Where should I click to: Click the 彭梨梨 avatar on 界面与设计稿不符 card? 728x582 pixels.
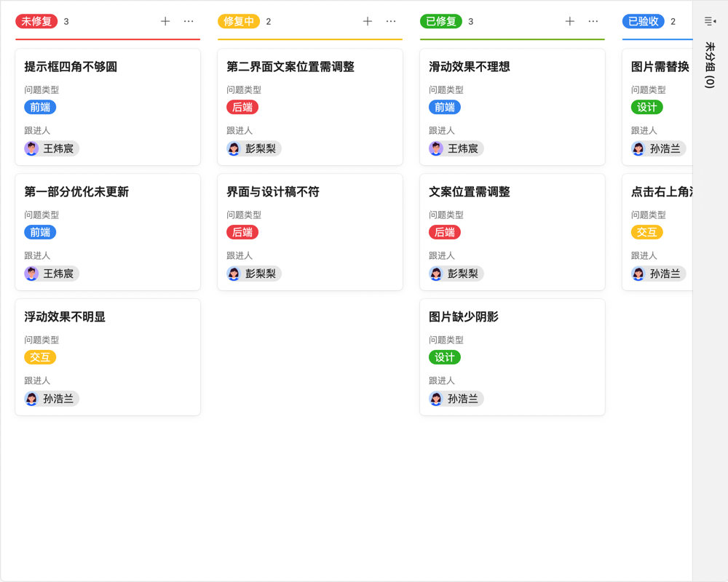[234, 273]
